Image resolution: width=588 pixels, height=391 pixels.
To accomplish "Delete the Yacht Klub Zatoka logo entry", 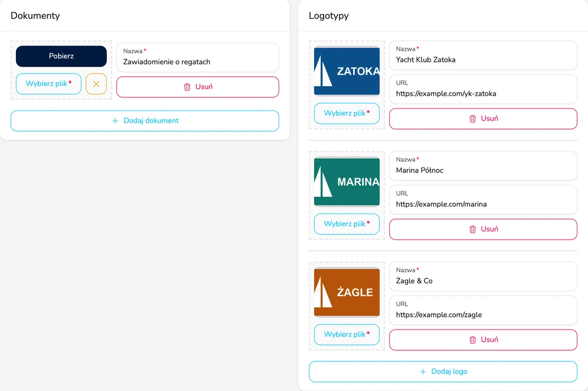I will point(483,119).
